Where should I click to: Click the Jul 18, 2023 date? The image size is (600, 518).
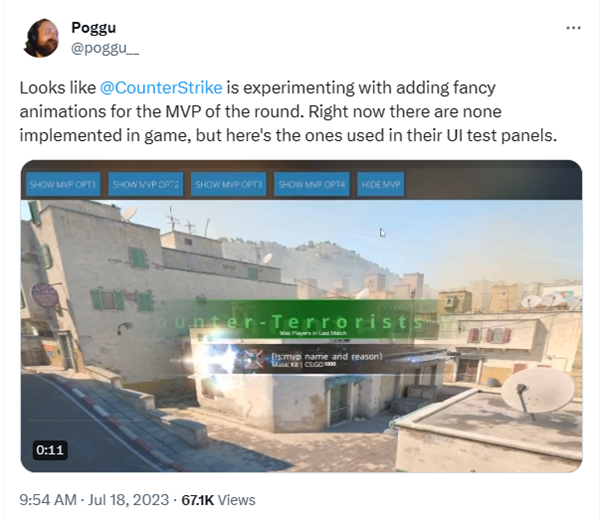tap(129, 500)
